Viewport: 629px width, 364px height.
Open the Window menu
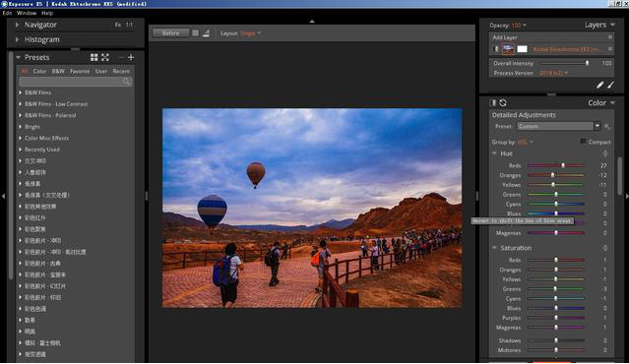click(27, 13)
